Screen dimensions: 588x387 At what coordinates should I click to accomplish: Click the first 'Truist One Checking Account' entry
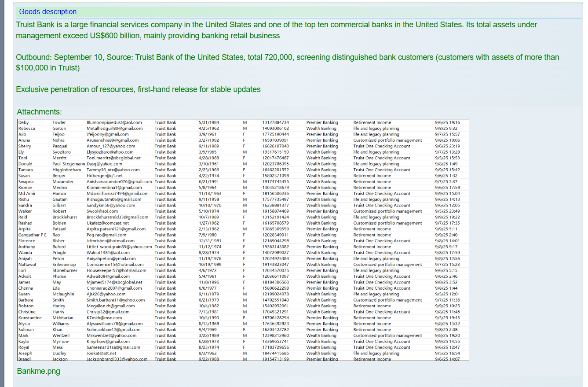382,146
